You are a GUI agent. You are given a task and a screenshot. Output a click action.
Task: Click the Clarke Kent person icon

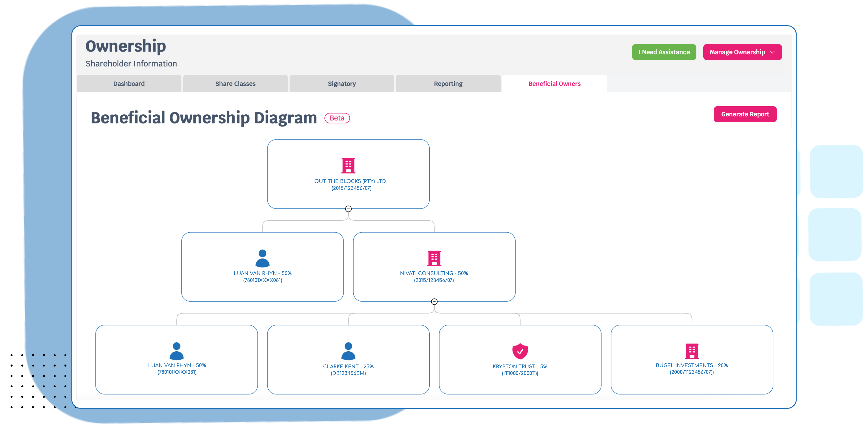348,351
